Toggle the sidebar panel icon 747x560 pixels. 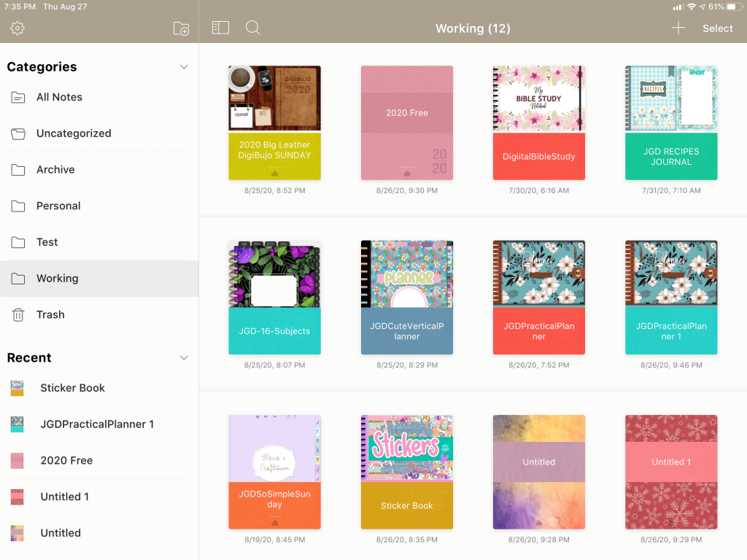[220, 28]
